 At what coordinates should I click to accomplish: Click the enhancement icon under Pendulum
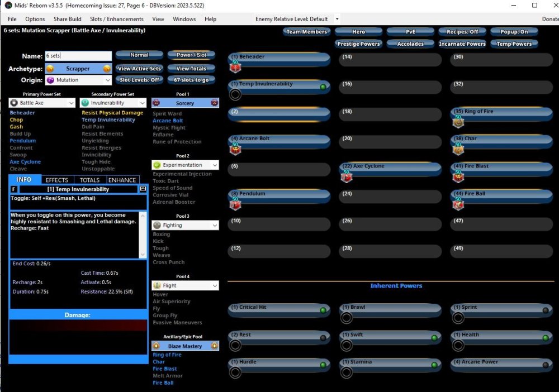[235, 204]
